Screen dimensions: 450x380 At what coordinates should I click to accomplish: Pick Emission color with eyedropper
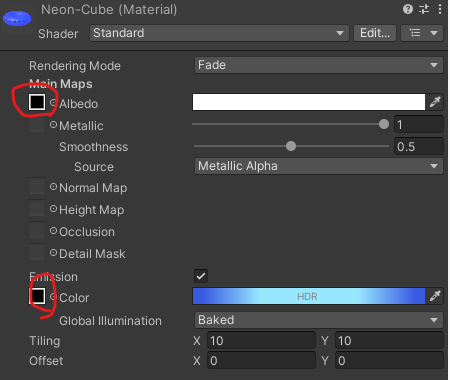pyautogui.click(x=435, y=296)
